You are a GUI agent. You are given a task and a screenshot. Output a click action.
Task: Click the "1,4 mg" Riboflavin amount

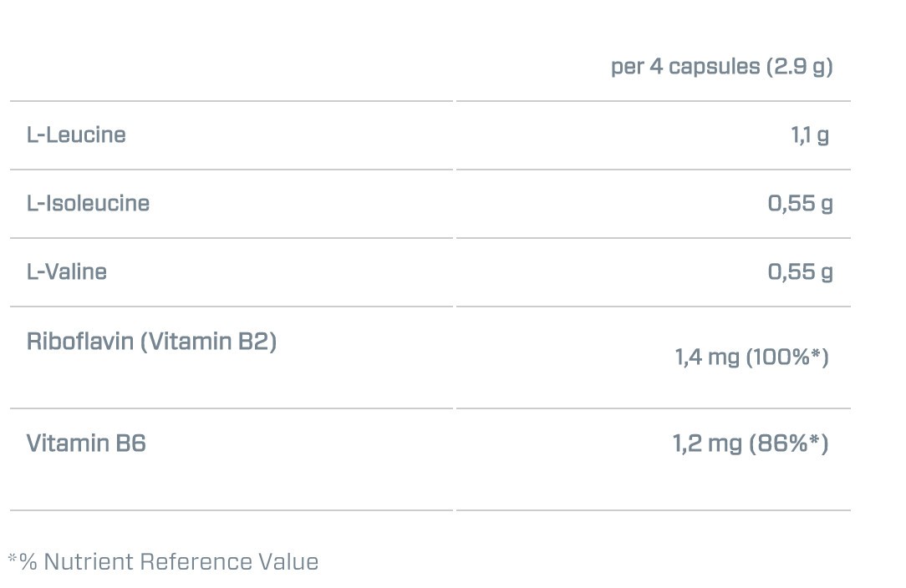tap(707, 358)
